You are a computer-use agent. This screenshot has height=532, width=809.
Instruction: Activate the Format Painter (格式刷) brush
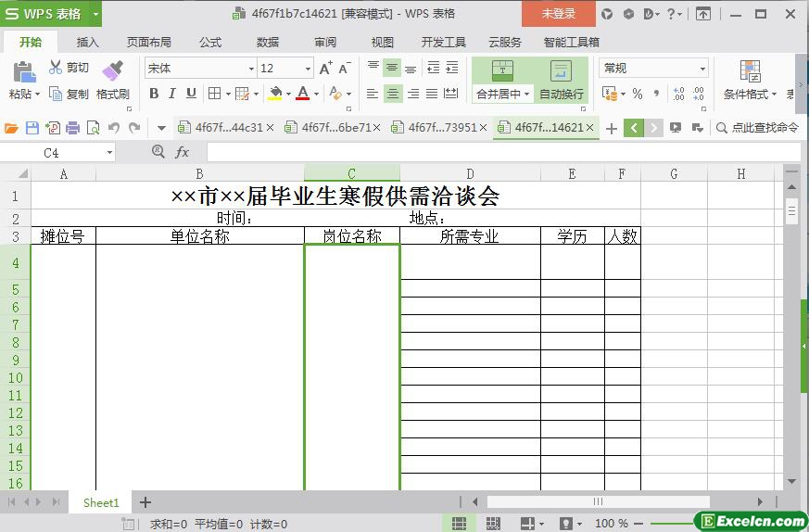point(112,70)
